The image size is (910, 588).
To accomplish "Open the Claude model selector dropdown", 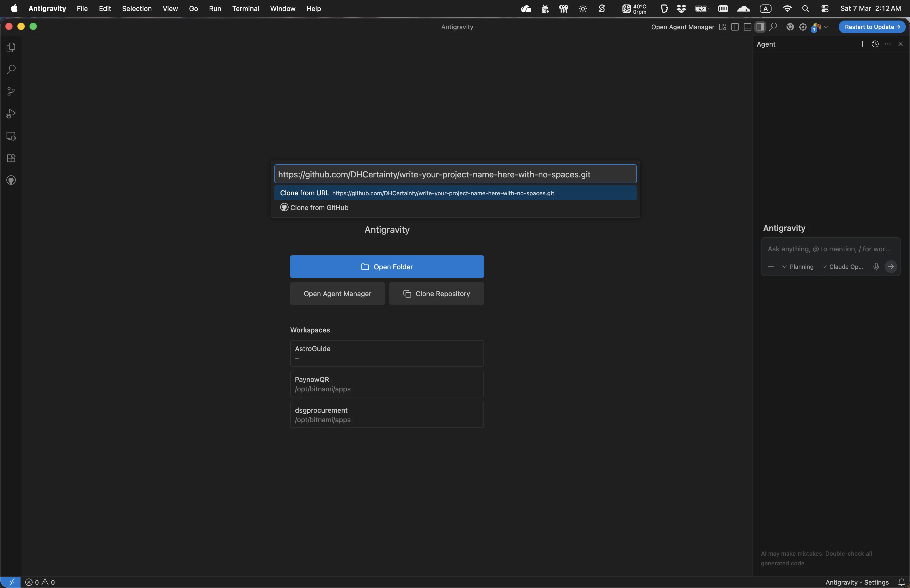I will click(842, 267).
